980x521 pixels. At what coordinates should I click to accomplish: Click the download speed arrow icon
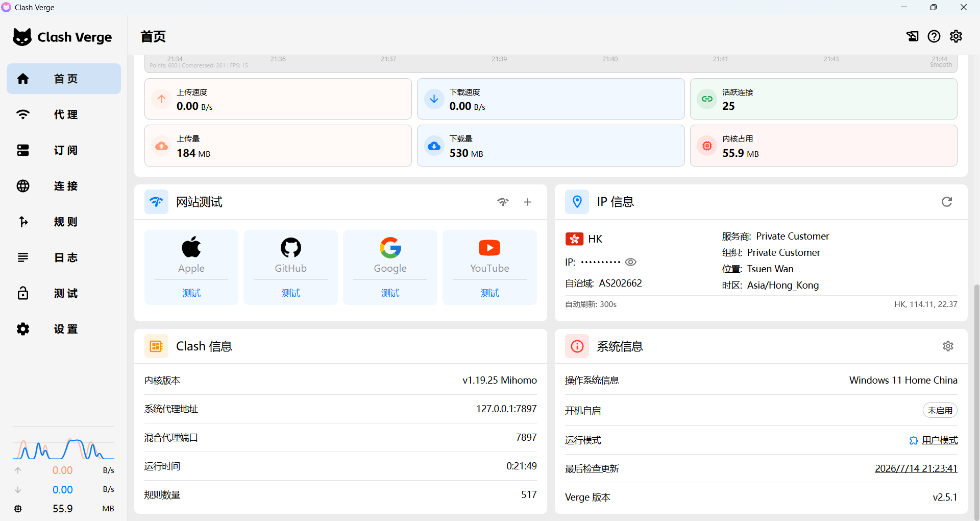pyautogui.click(x=434, y=99)
